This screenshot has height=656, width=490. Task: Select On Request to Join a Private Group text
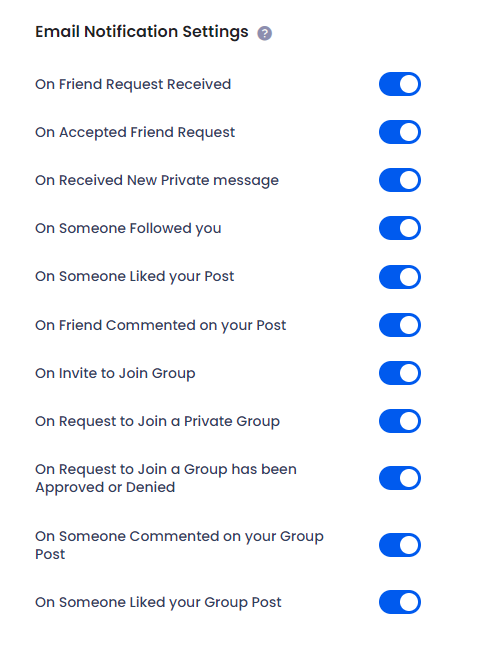point(157,421)
